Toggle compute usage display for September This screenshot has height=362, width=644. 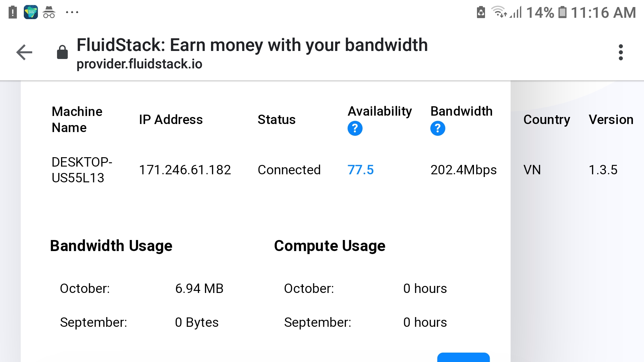click(x=425, y=322)
